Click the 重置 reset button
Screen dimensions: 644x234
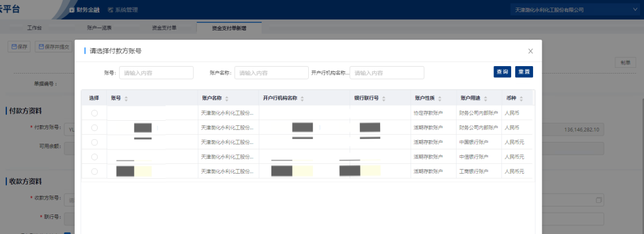click(x=523, y=72)
